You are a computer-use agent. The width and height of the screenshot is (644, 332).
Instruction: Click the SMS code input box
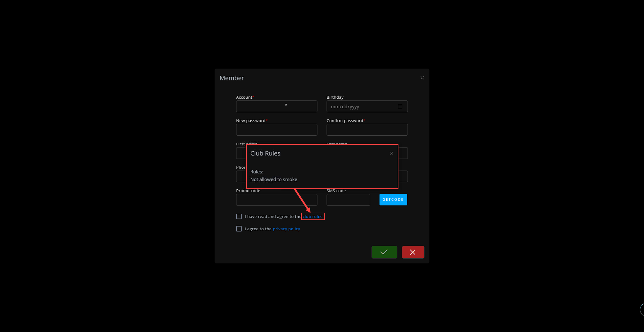[348, 200]
